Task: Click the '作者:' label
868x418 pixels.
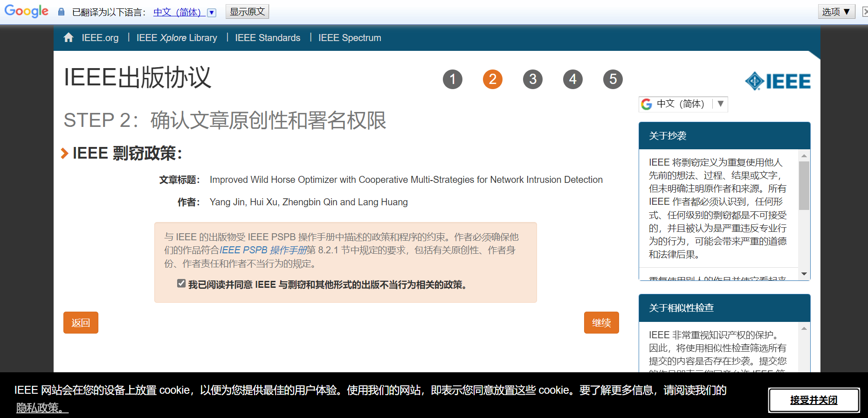Action: tap(189, 202)
